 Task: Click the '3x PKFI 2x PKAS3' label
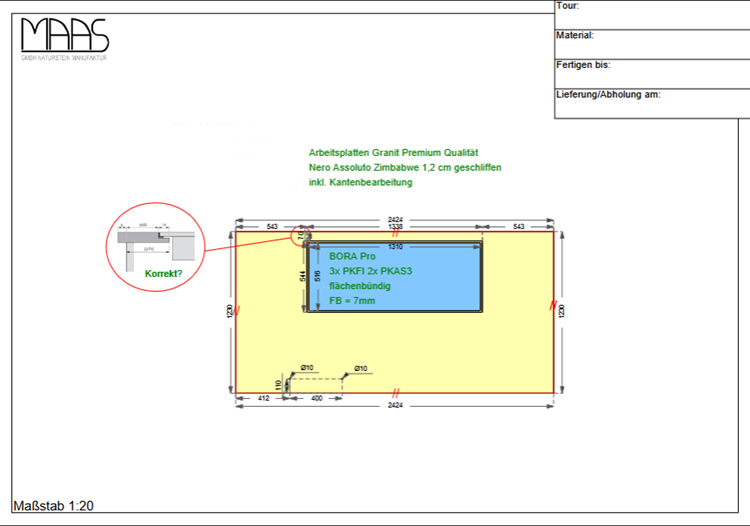370,271
